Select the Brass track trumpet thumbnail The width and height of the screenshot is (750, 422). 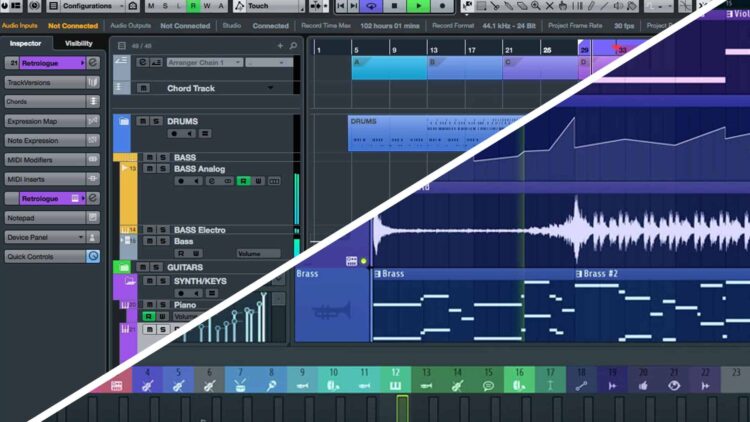(x=332, y=311)
